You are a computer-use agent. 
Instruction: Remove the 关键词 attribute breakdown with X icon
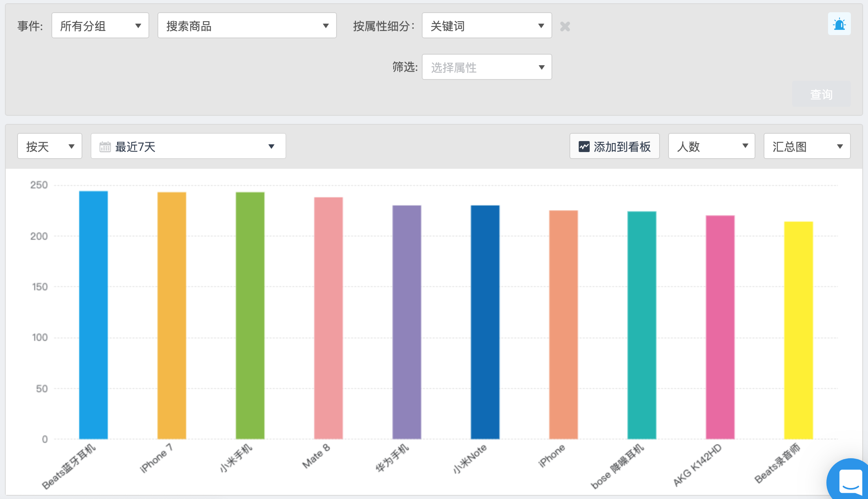tap(565, 26)
